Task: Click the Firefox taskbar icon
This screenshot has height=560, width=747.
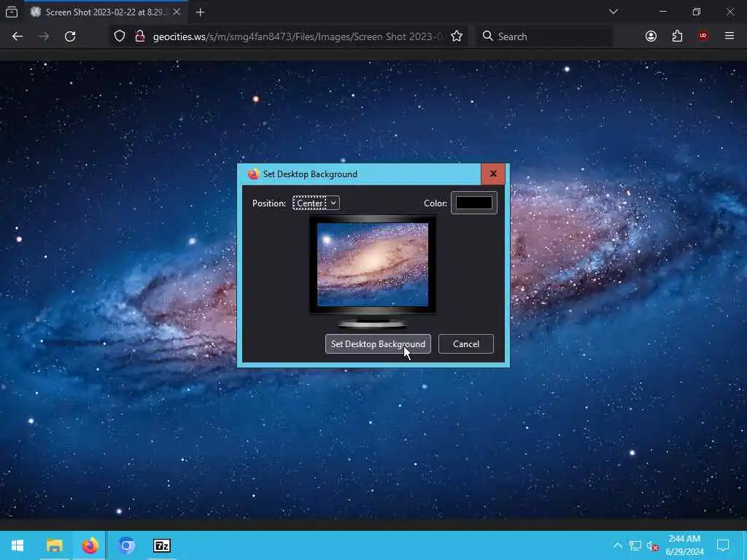Action: tap(90, 545)
